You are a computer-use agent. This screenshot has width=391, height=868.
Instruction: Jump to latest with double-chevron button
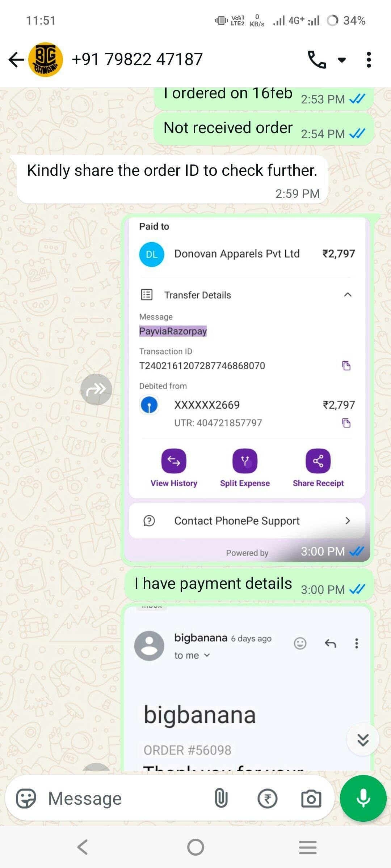coord(363,739)
